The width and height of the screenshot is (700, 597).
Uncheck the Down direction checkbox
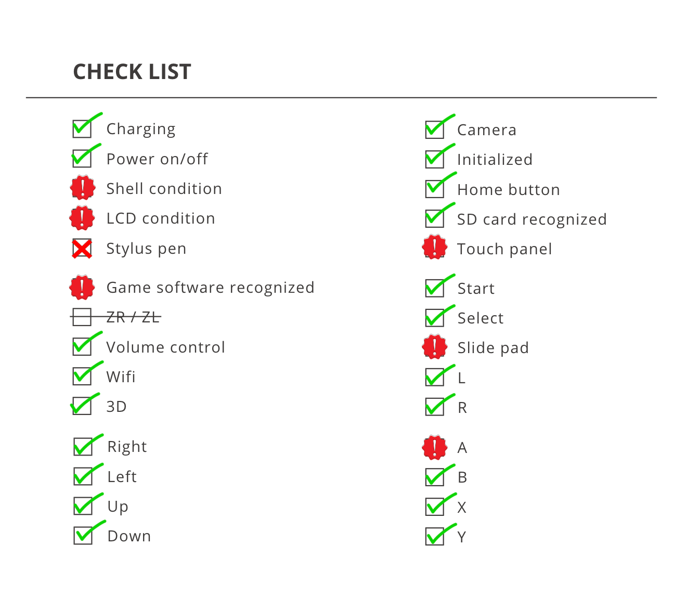[x=83, y=535]
